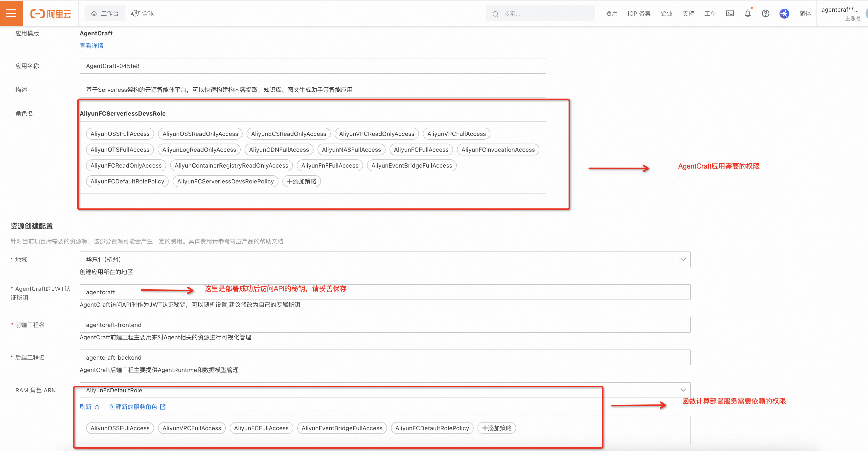Image resolution: width=868 pixels, height=451 pixels.
Task: Click the 查看详情 link
Action: 91,46
